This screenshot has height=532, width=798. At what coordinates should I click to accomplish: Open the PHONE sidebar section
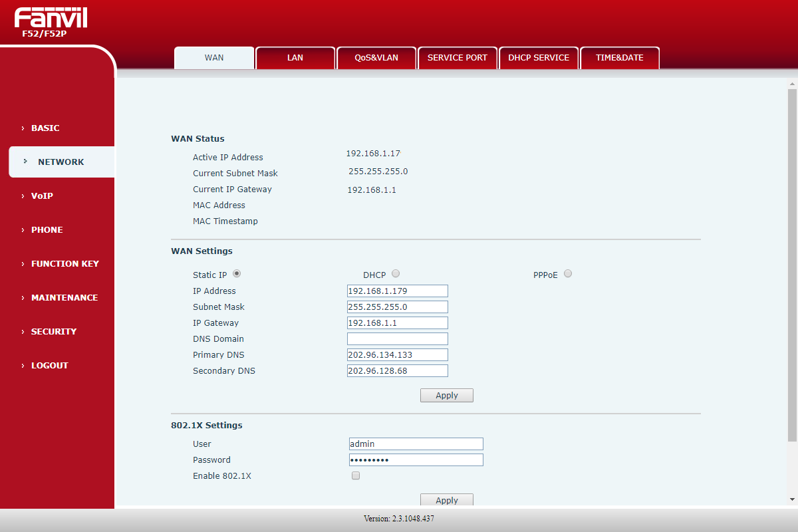47,230
